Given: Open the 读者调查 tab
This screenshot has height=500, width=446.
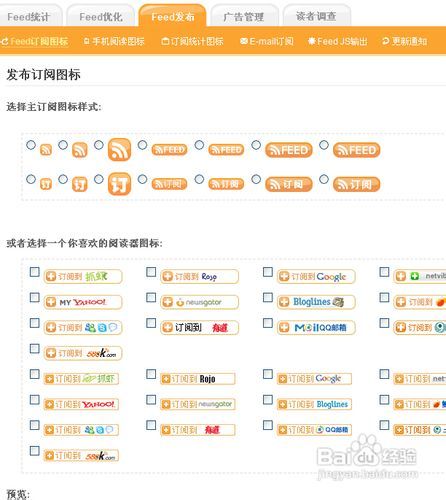Looking at the screenshot, I should pos(316,16).
